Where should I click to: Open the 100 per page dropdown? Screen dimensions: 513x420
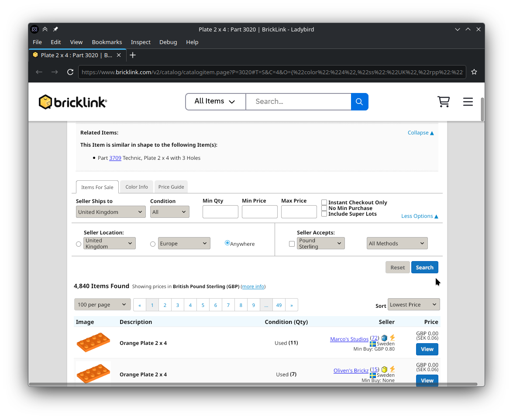tap(103, 305)
